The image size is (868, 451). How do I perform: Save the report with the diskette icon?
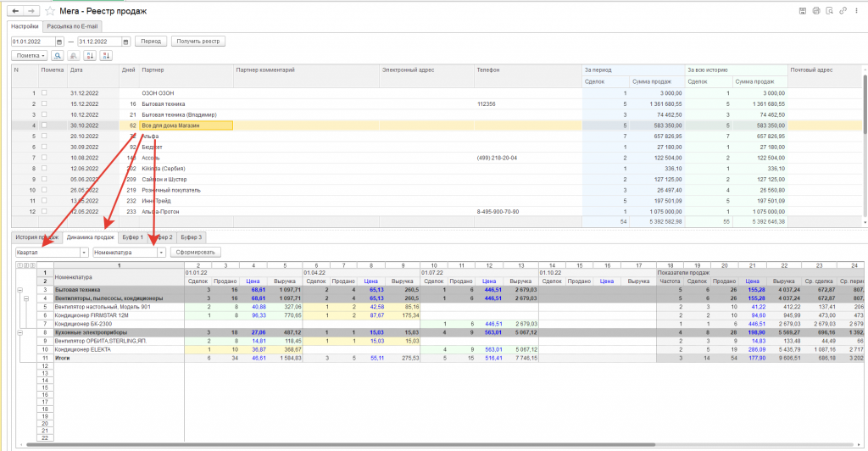pos(802,10)
